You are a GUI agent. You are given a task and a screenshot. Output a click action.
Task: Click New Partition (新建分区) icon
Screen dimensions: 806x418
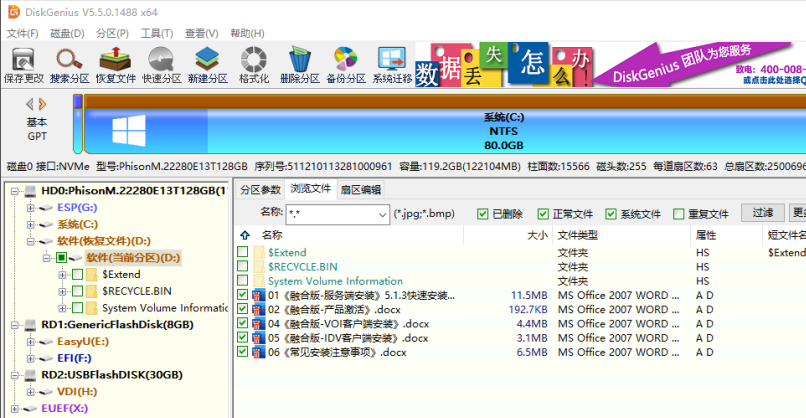[x=207, y=65]
